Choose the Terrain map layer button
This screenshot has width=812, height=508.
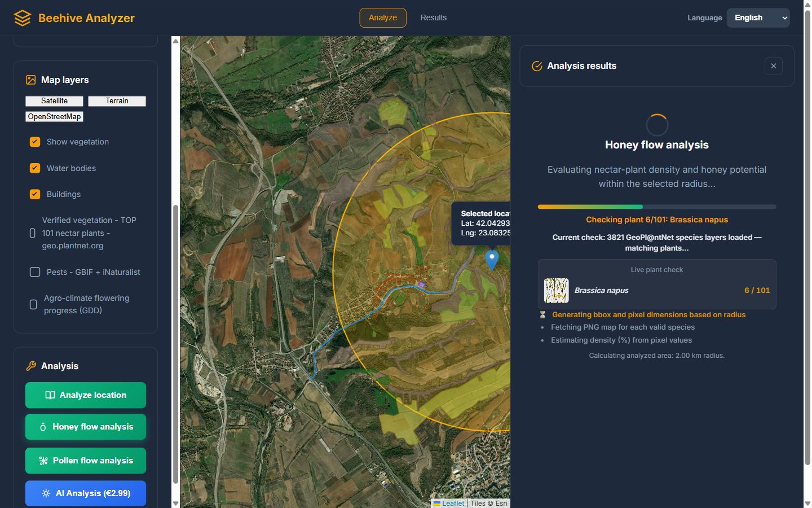click(x=117, y=101)
